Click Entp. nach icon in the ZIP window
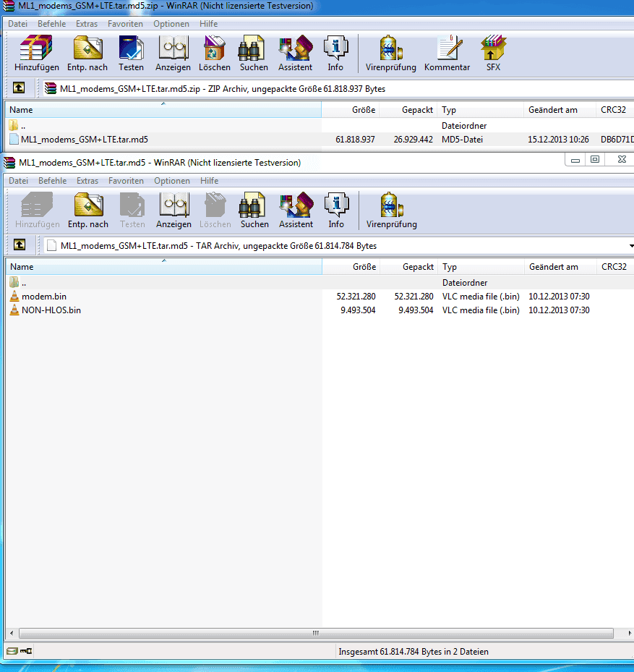634x672 pixels. click(87, 48)
